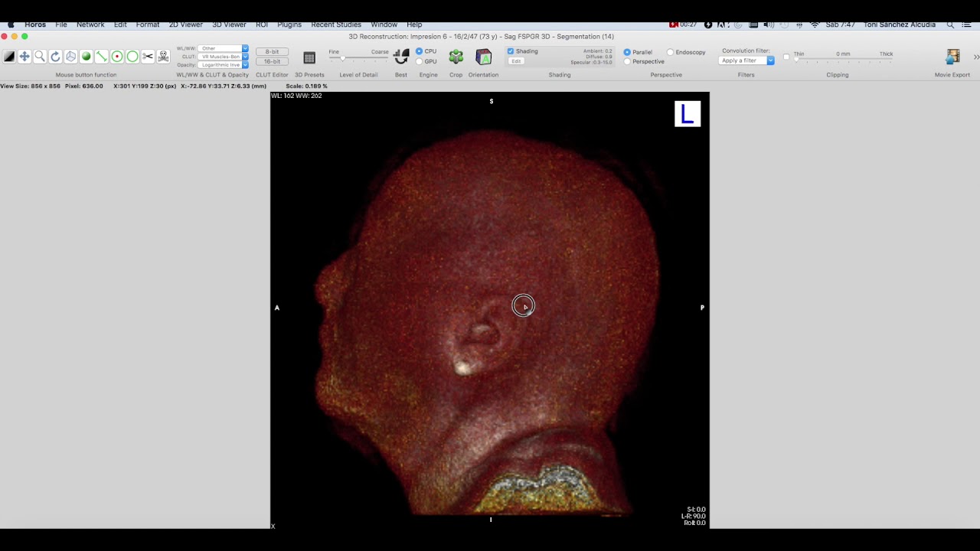Select the green oval ROI tool
Viewport: 980px width, 551px height.
coord(132,57)
